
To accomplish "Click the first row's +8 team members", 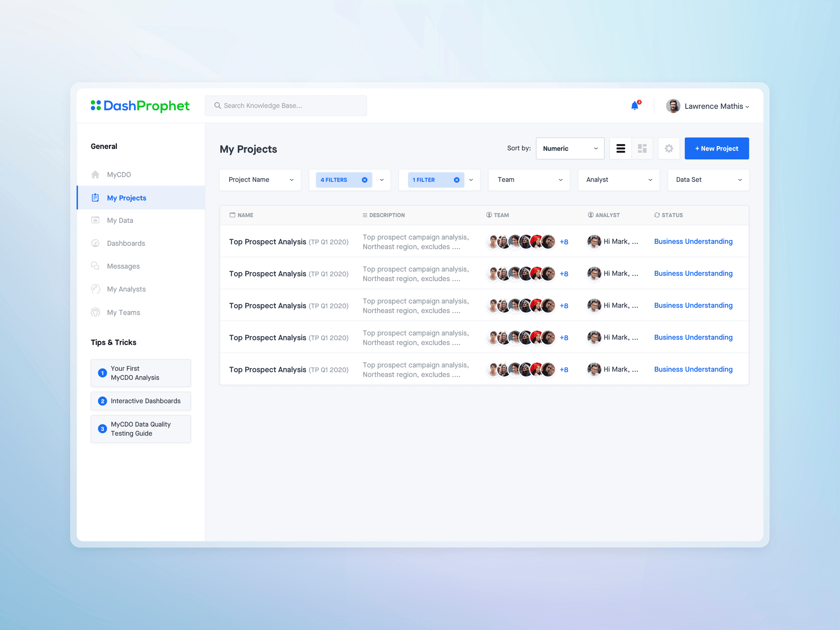I will click(x=564, y=242).
